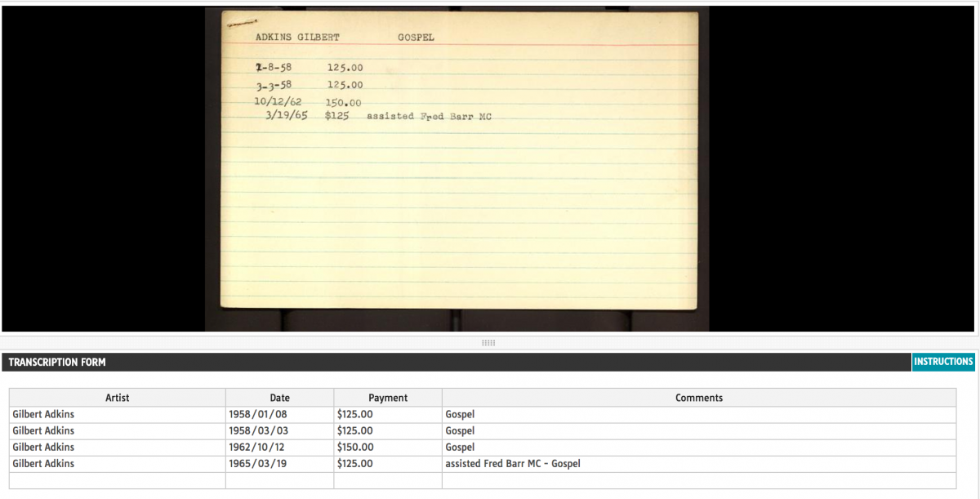This screenshot has width=980, height=499.
Task: Click the $125.00 payment for 1958/03/03
Action: tap(388, 431)
